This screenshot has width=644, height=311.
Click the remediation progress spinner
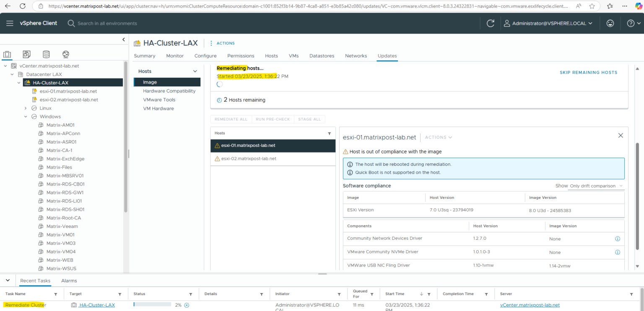pyautogui.click(x=219, y=84)
